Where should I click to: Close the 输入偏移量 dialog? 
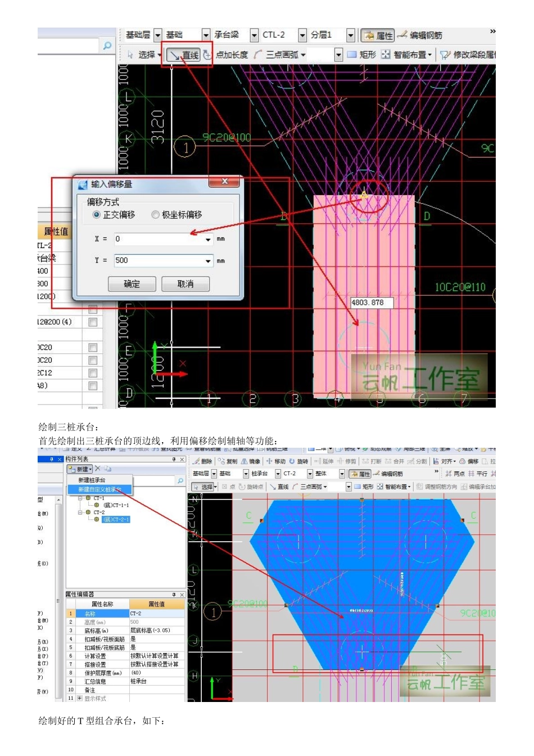[x=224, y=182]
